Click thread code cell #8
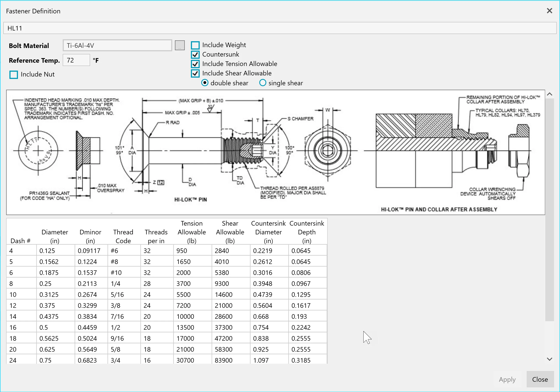 (x=124, y=261)
